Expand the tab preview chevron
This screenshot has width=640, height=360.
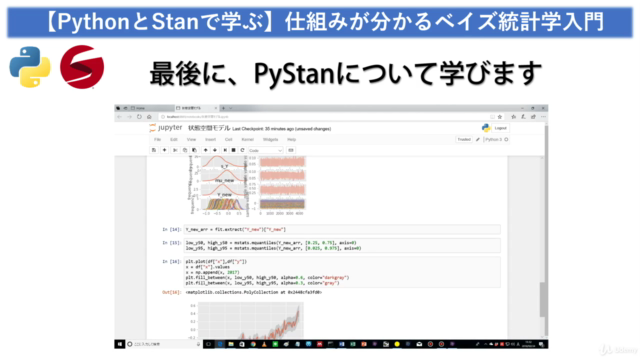[231, 108]
